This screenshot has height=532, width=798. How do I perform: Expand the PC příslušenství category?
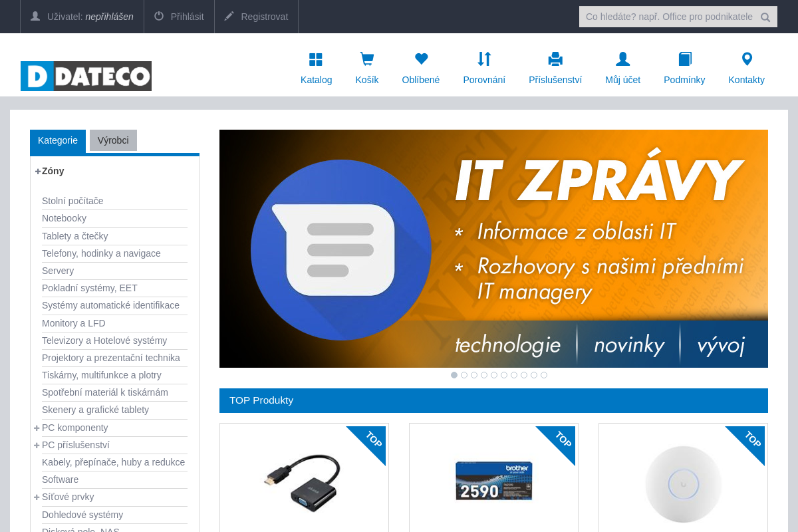pyautogui.click(x=37, y=445)
